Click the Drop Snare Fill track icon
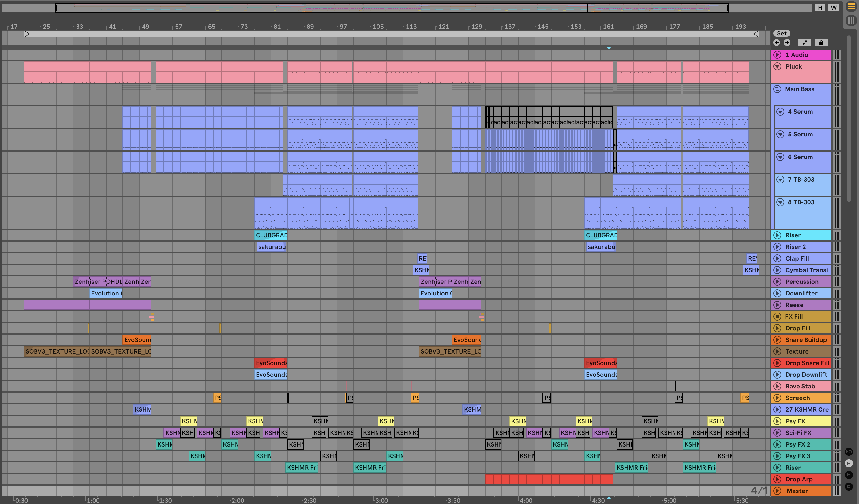Viewport: 859px width, 504px height. (x=778, y=363)
